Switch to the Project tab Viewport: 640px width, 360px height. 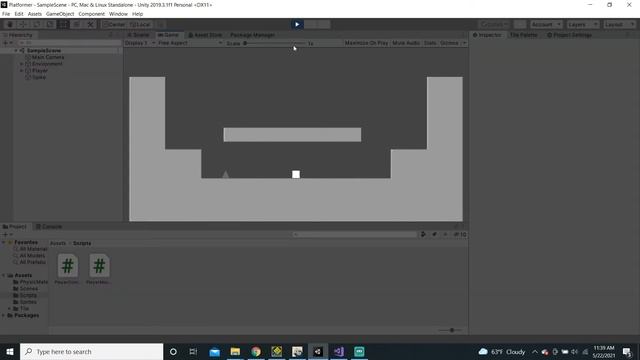[15, 227]
